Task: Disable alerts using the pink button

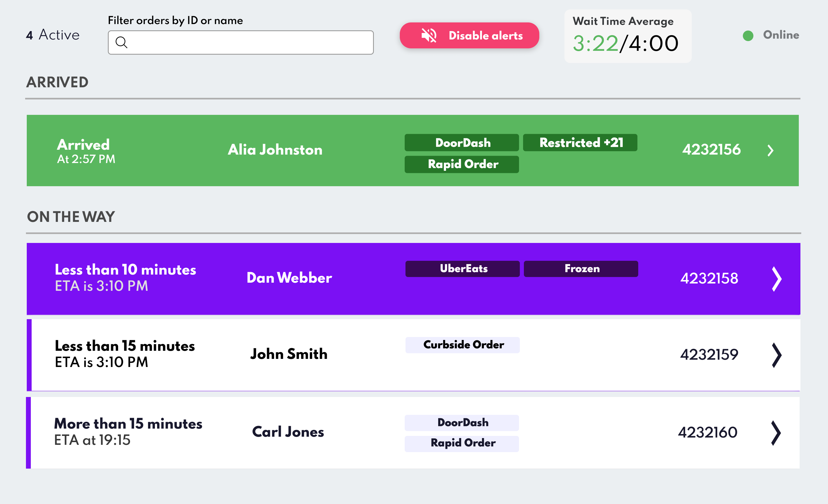Action: pyautogui.click(x=469, y=36)
